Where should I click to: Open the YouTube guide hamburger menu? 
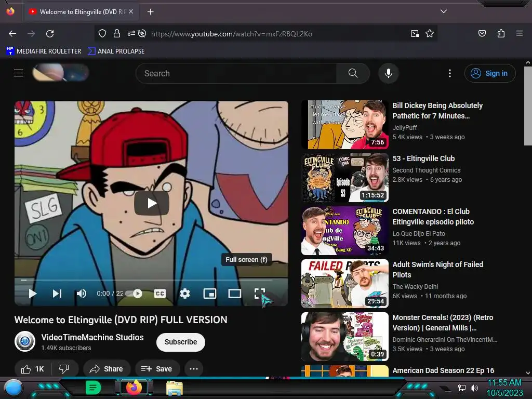(x=19, y=73)
